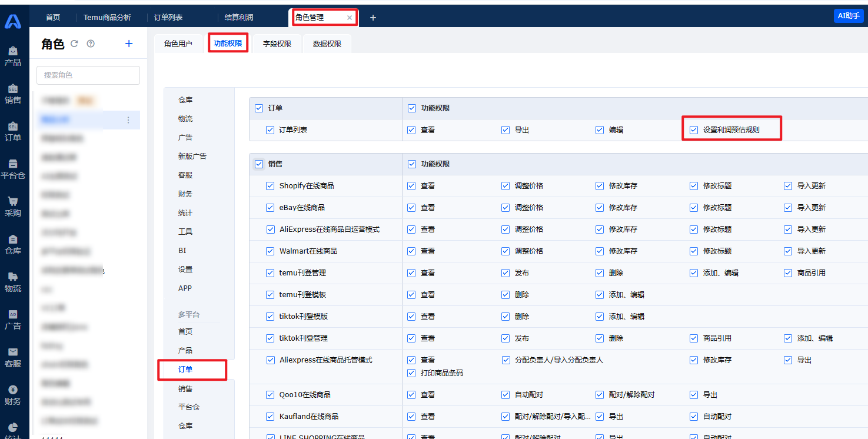The image size is (868, 439).
Task: Click the AI助手 button
Action: point(848,16)
